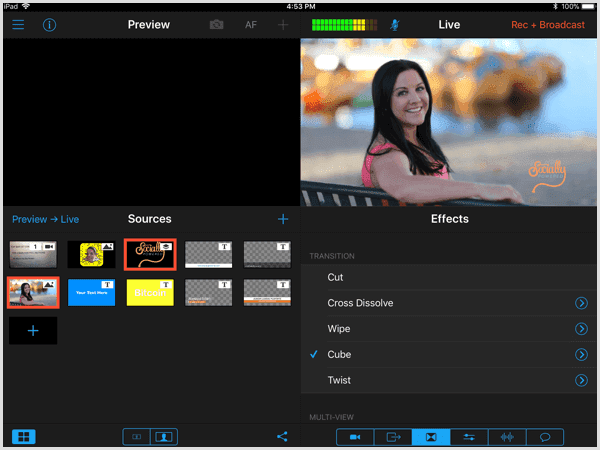Tap the camera snapshot icon
The width and height of the screenshot is (600, 450).
coord(217,25)
